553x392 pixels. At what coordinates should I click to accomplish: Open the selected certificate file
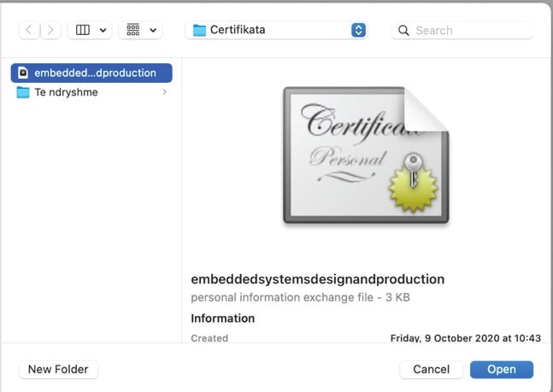pyautogui.click(x=502, y=370)
